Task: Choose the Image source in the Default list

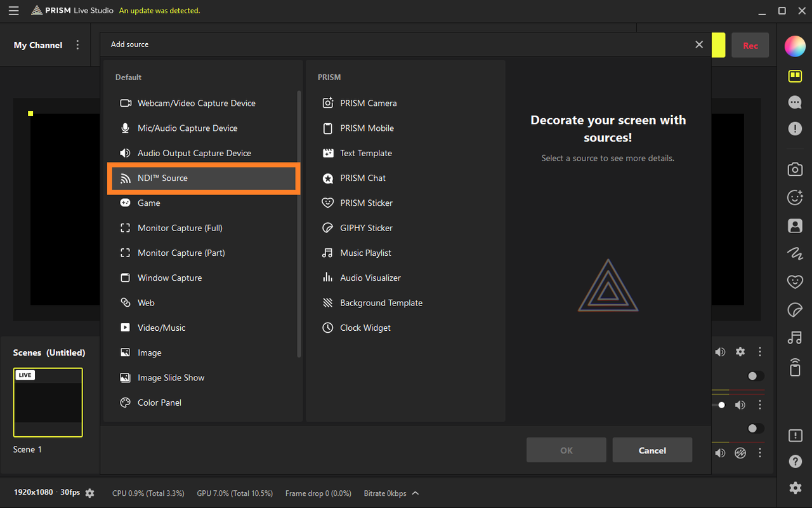Action: [203, 353]
